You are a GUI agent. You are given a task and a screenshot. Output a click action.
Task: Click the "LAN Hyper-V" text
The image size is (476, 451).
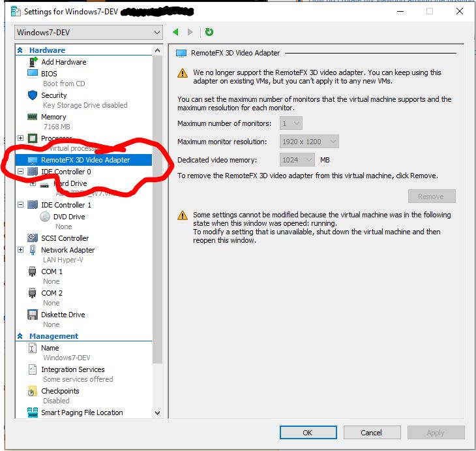pyautogui.click(x=63, y=260)
